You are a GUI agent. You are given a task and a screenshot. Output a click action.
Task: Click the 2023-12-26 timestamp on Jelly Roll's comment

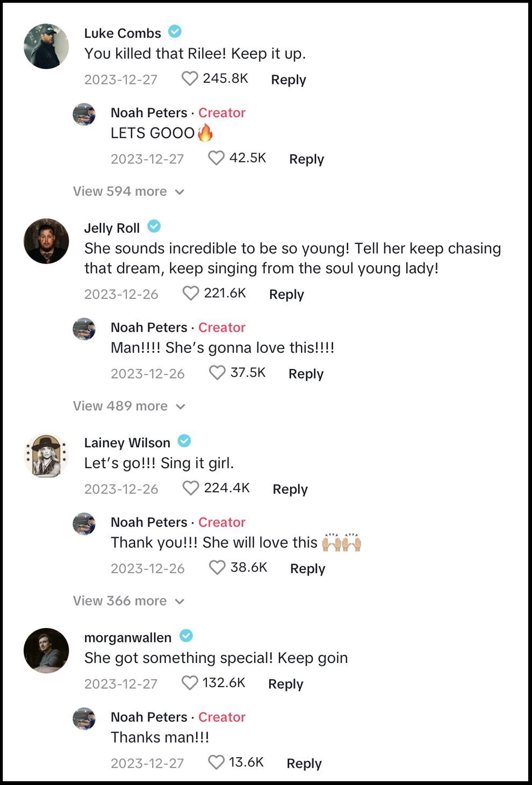point(120,294)
